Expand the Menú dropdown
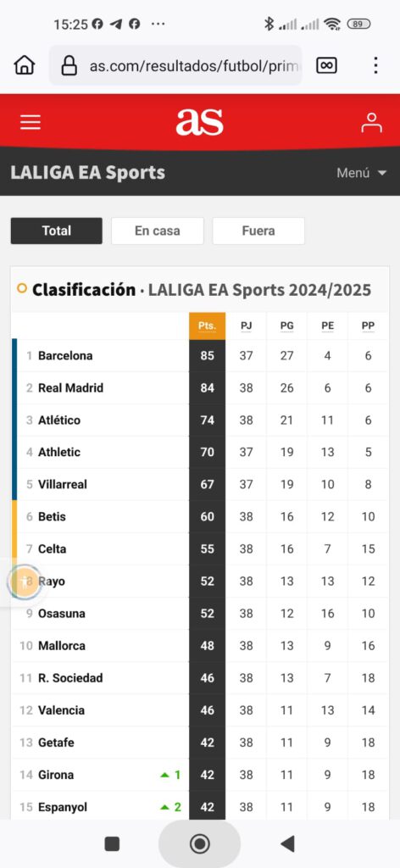Screen dimensions: 400x868 [x=361, y=173]
